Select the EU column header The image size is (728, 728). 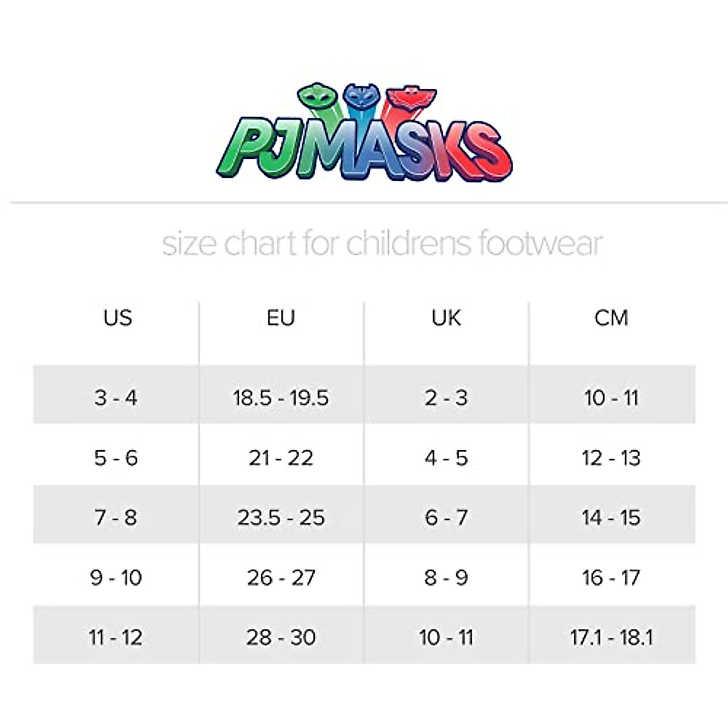click(281, 318)
